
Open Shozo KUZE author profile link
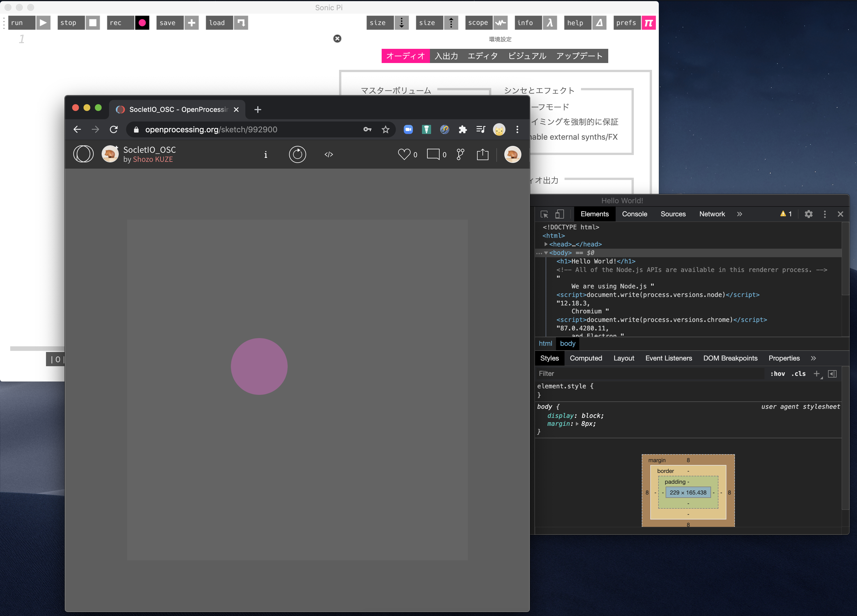[153, 159]
